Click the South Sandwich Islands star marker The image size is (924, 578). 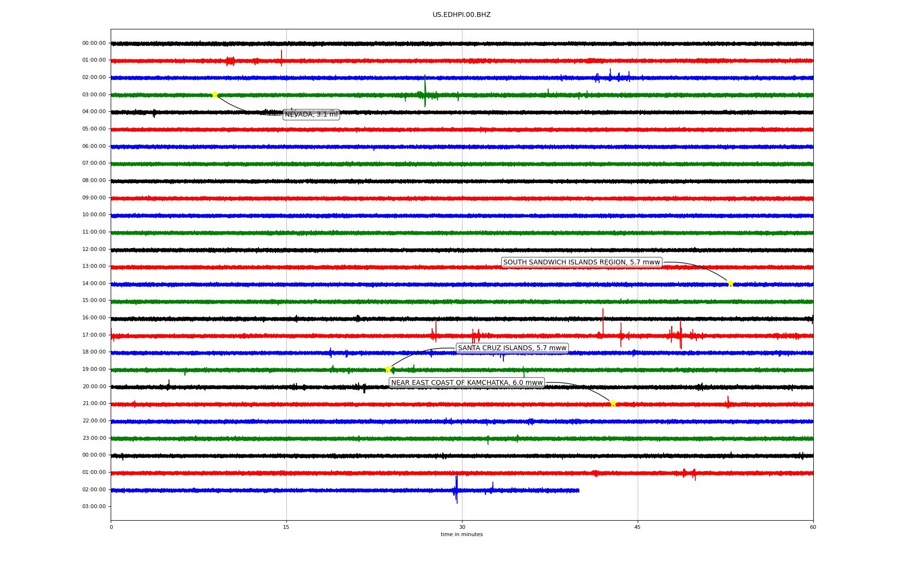click(730, 283)
